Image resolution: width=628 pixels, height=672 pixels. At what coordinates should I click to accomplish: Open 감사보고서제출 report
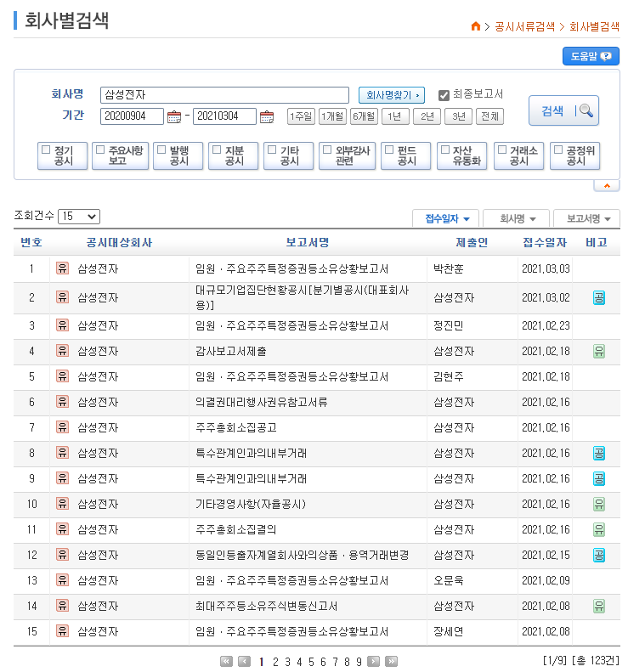tap(230, 352)
